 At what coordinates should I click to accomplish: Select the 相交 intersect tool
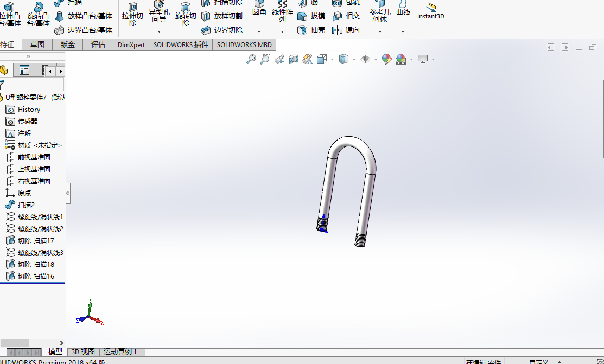point(346,16)
